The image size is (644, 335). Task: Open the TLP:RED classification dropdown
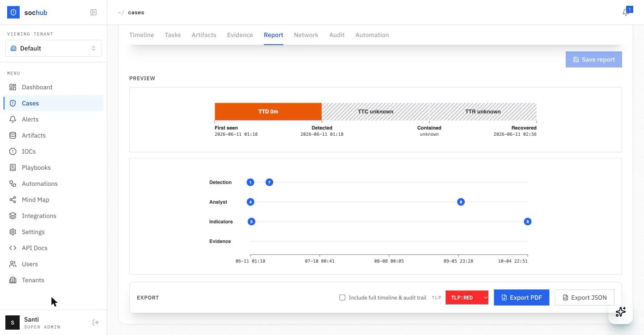coord(467,297)
